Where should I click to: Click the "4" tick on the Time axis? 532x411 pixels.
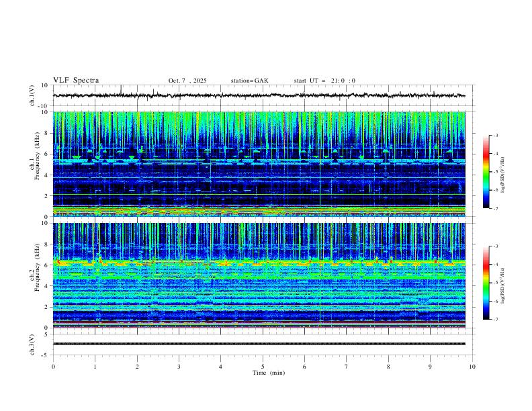(220, 367)
